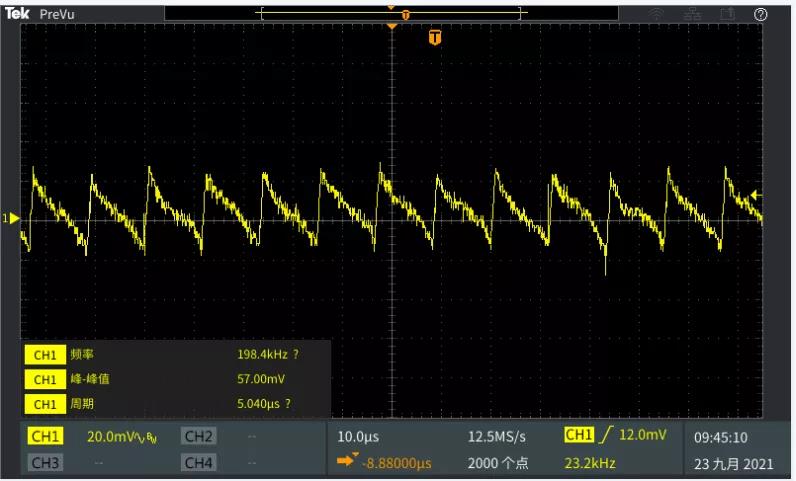Click the 周期 measurement label

(x=82, y=404)
